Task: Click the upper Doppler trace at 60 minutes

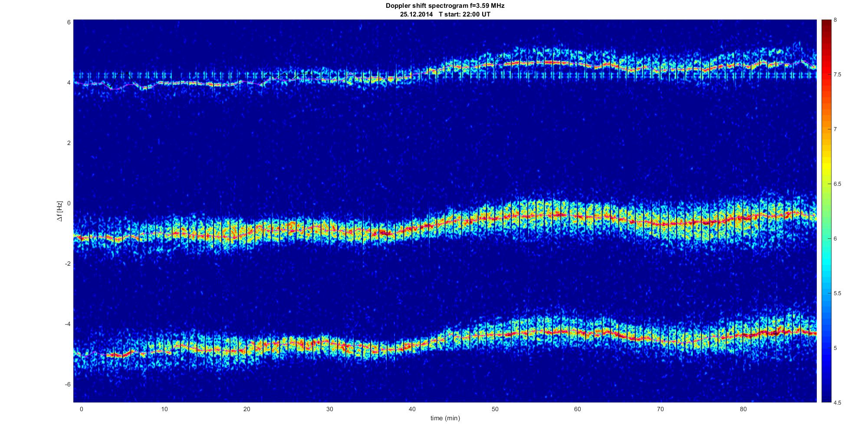Action: [577, 64]
